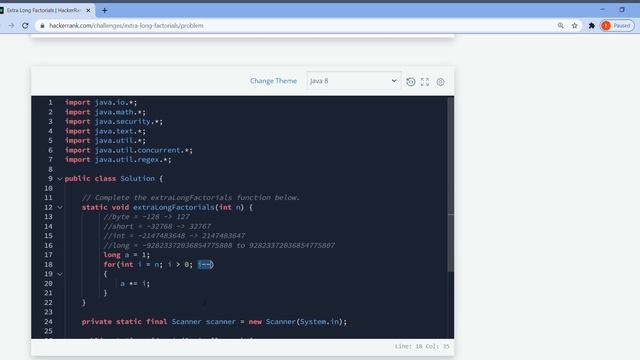Minimize the browser window
Viewport: 640px width, 360px height.
[x=602, y=9]
